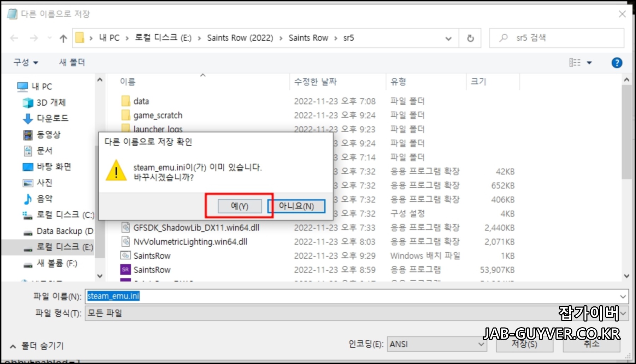Viewport: 636px width, 364px height.
Task: Change the view layout icon
Action: coord(575,63)
